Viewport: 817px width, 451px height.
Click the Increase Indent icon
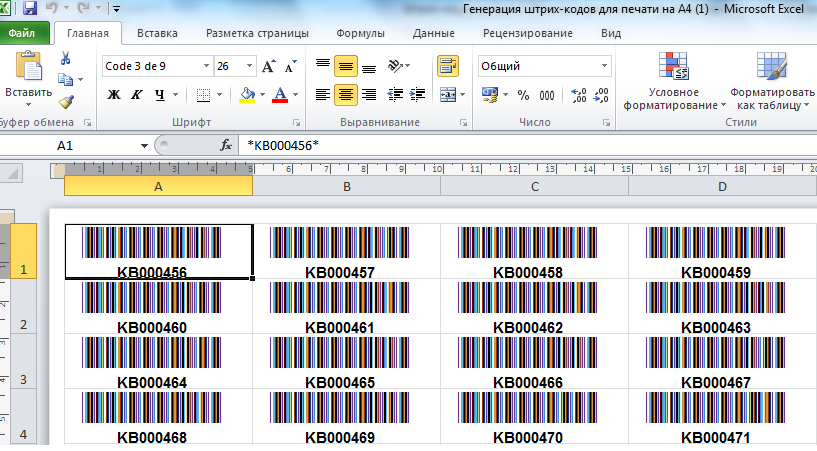pyautogui.click(x=417, y=95)
